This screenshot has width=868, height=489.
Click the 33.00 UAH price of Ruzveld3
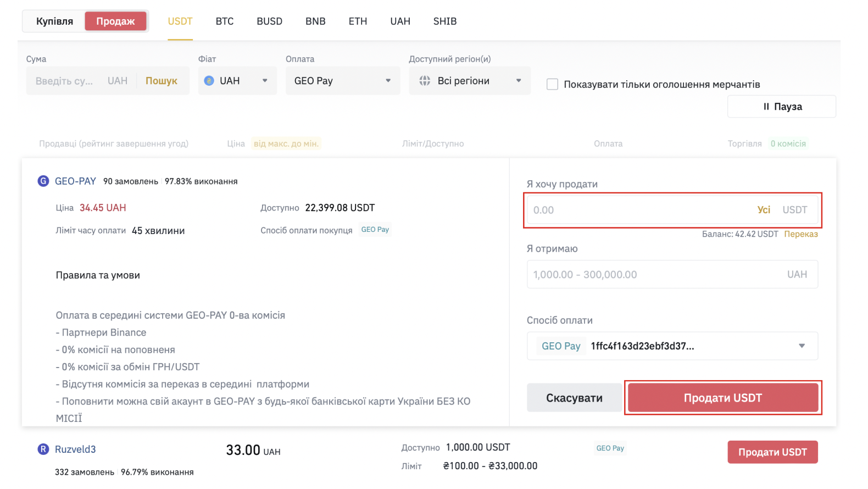coord(253,451)
